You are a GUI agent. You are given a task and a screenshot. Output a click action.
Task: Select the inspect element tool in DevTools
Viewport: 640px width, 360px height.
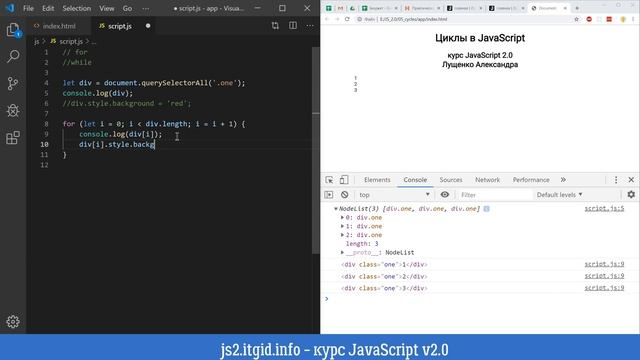pyautogui.click(x=329, y=180)
